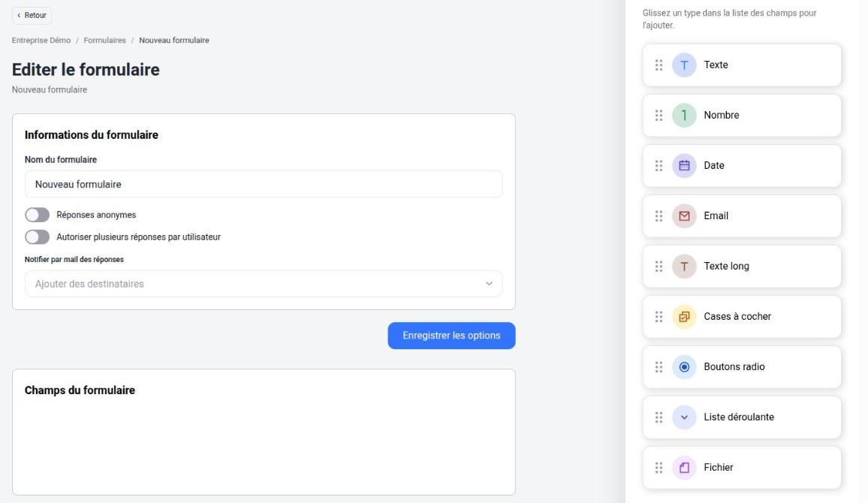Viewport: 868px width, 503px height.
Task: Select the Boutons radio label
Action: click(x=734, y=367)
